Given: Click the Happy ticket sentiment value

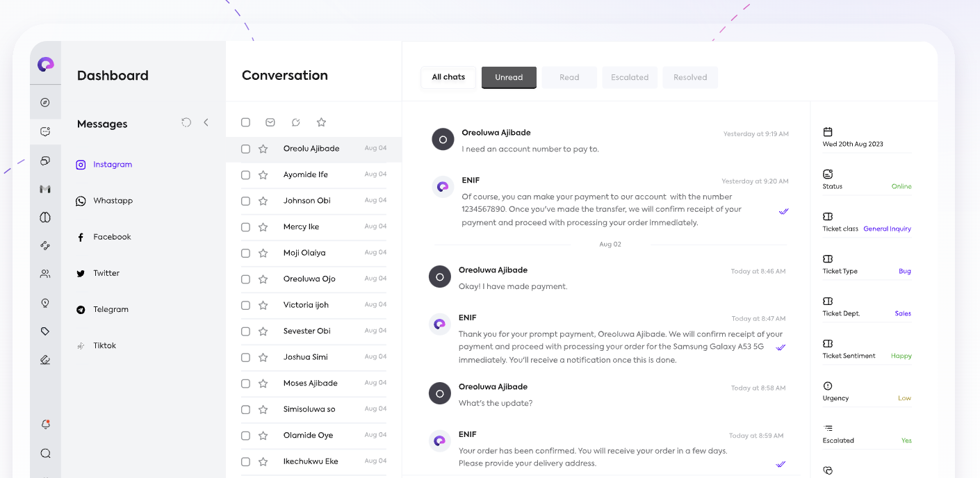Looking at the screenshot, I should pyautogui.click(x=901, y=356).
